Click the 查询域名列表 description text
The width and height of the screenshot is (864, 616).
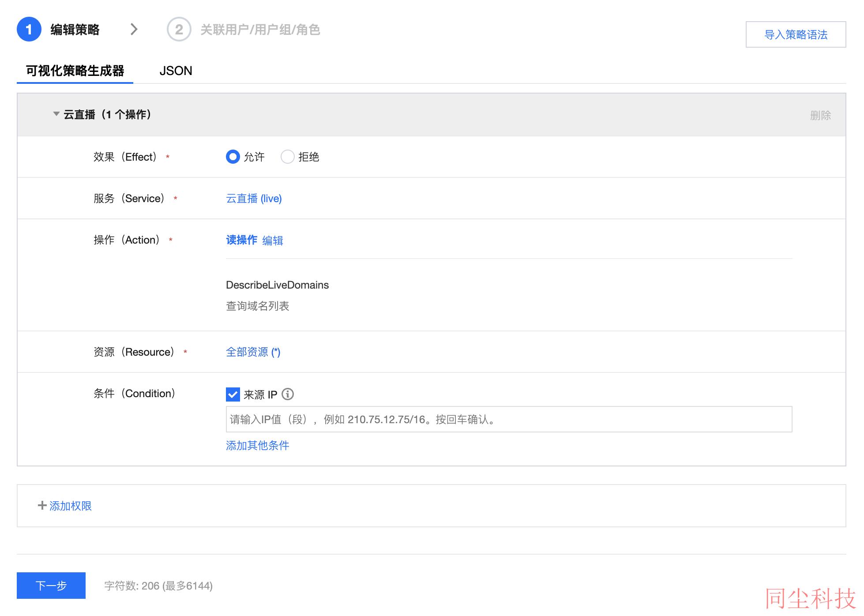[x=257, y=306]
